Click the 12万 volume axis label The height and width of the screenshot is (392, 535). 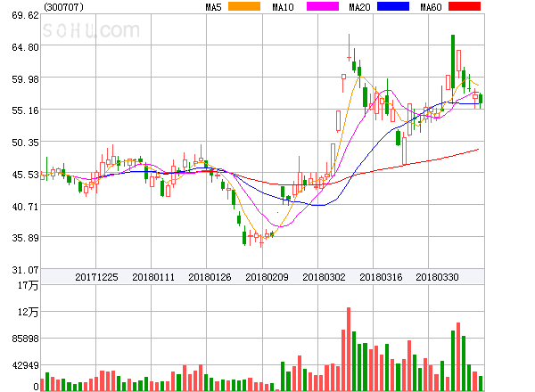[29, 312]
